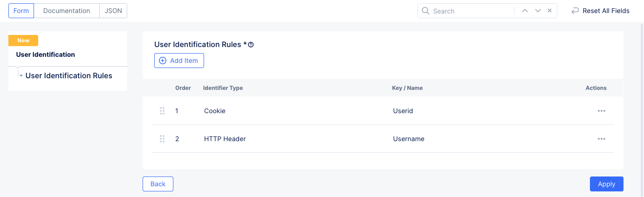Click the Userid key in Cookie row
Viewport: 644px width, 197px height.
click(x=403, y=111)
